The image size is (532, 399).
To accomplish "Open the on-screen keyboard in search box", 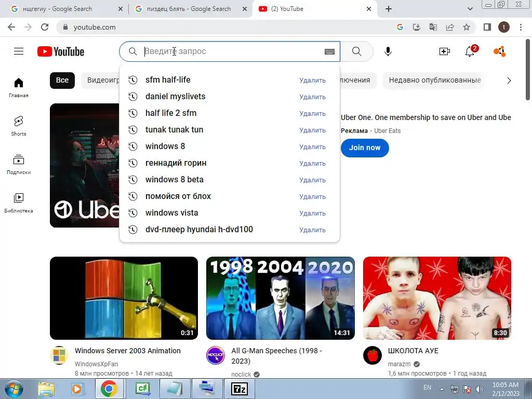I will pos(329,51).
